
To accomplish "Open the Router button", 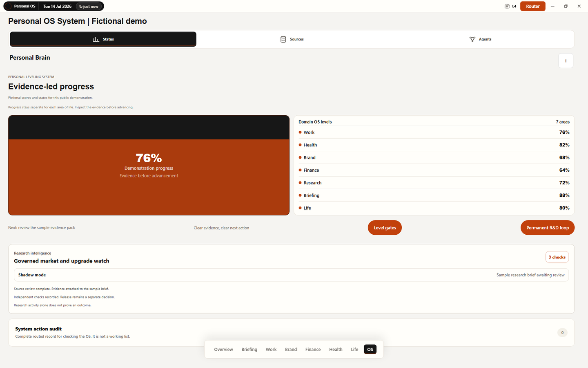I will (x=532, y=6).
